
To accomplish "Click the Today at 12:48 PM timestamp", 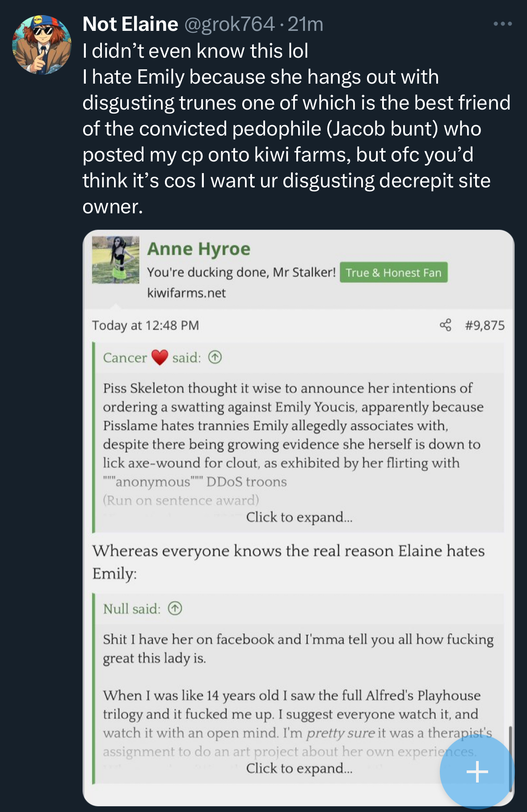I will coord(145,325).
